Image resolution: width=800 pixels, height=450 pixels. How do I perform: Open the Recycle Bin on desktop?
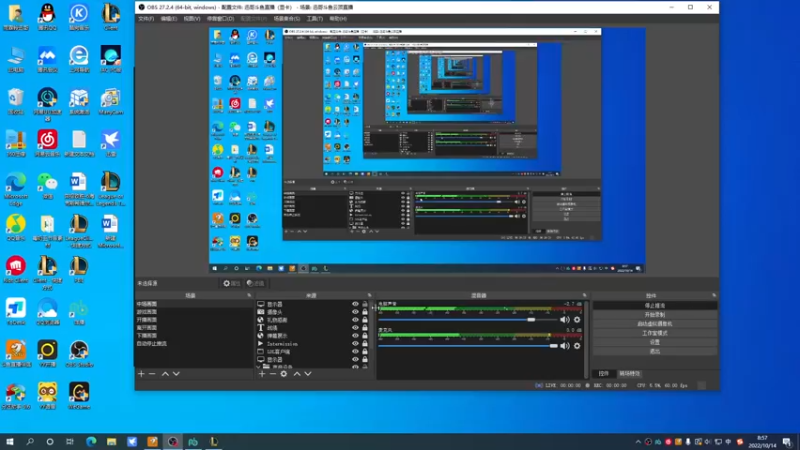pyautogui.click(x=16, y=101)
